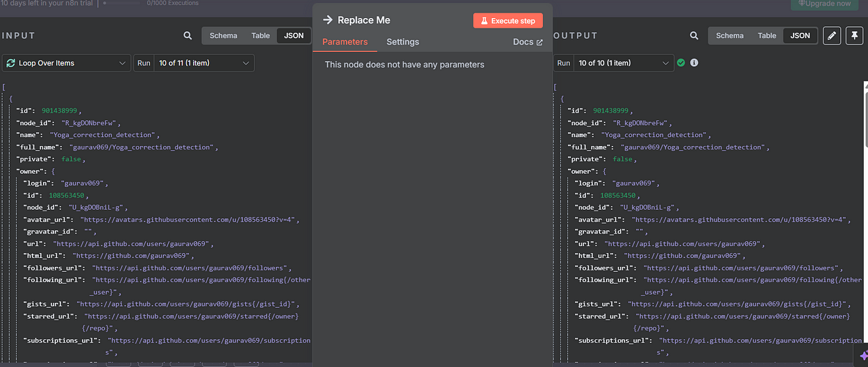Click input gravatar_id key
Image resolution: width=868 pixels, height=367 pixels.
(50, 231)
